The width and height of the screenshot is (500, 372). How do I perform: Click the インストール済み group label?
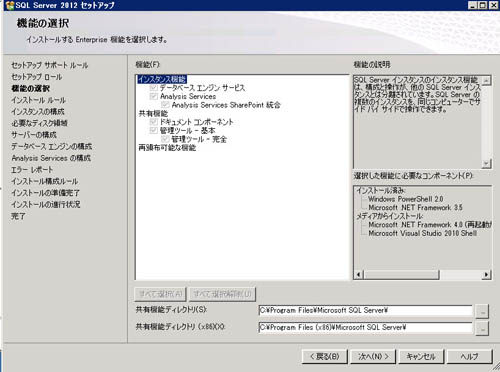pyautogui.click(x=381, y=191)
